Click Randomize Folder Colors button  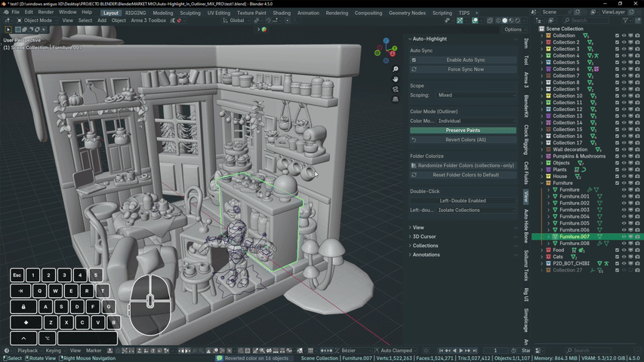pyautogui.click(x=463, y=166)
